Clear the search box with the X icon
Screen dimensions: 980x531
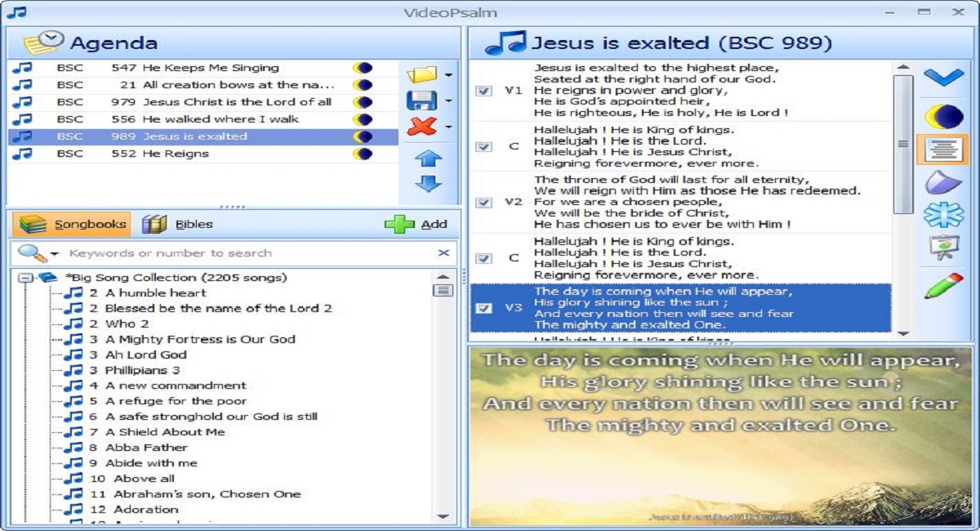[x=443, y=253]
